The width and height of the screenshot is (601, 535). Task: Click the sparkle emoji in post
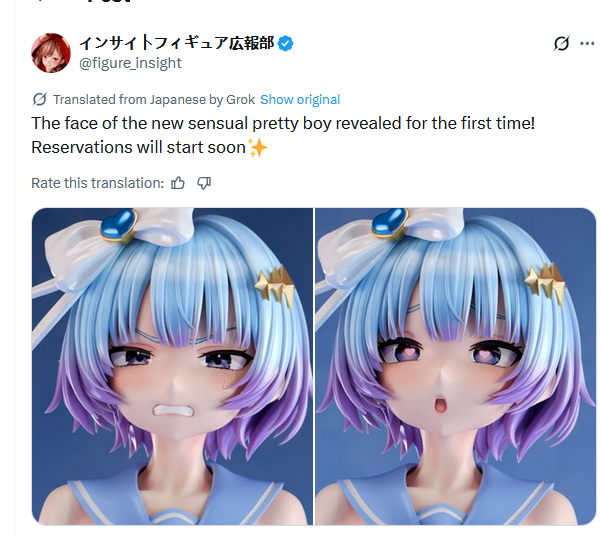257,148
